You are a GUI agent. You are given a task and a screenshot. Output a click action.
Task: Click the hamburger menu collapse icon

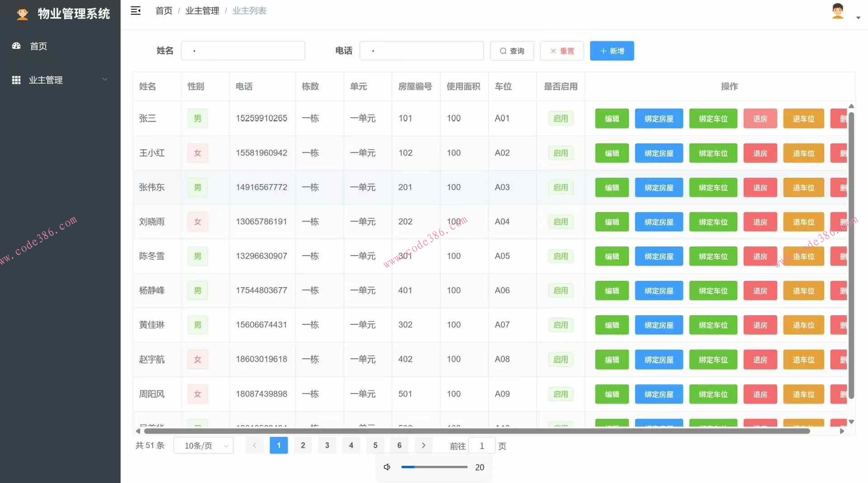[x=135, y=10]
